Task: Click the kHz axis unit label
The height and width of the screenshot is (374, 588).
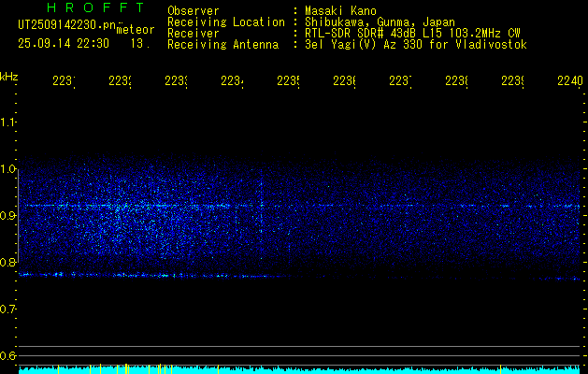Action: 9,77
